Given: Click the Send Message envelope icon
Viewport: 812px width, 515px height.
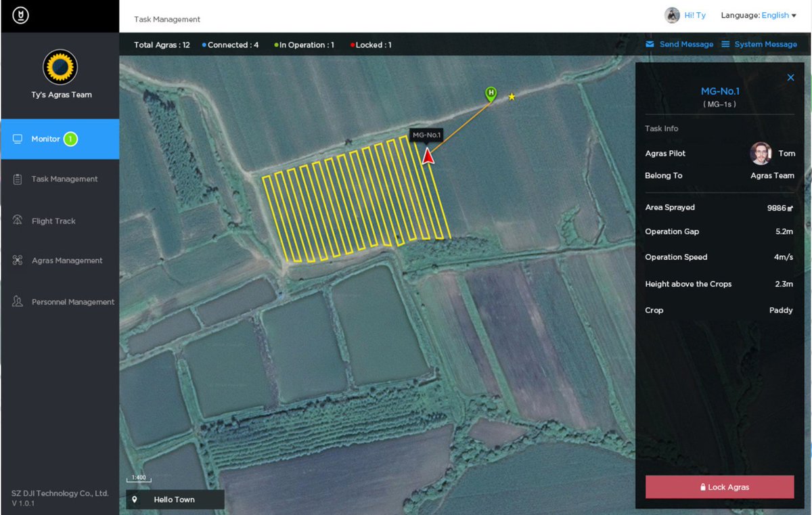Looking at the screenshot, I should point(650,45).
